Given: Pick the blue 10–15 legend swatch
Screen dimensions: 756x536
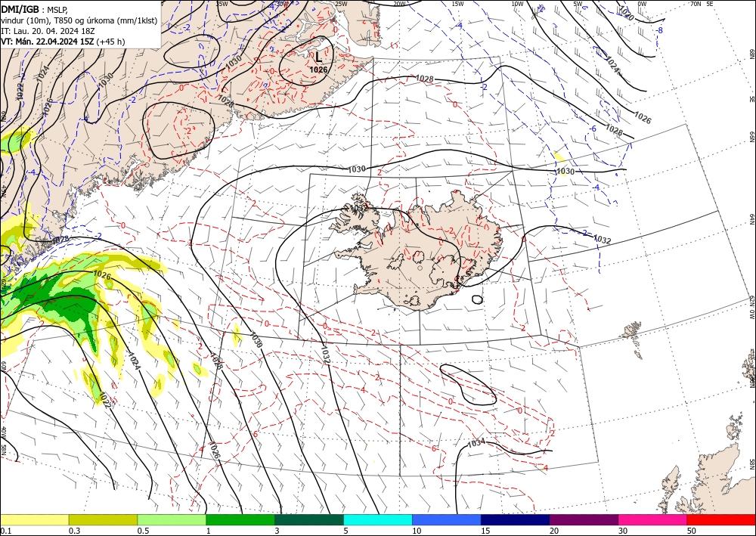Looking at the screenshot, I should pos(447,519).
